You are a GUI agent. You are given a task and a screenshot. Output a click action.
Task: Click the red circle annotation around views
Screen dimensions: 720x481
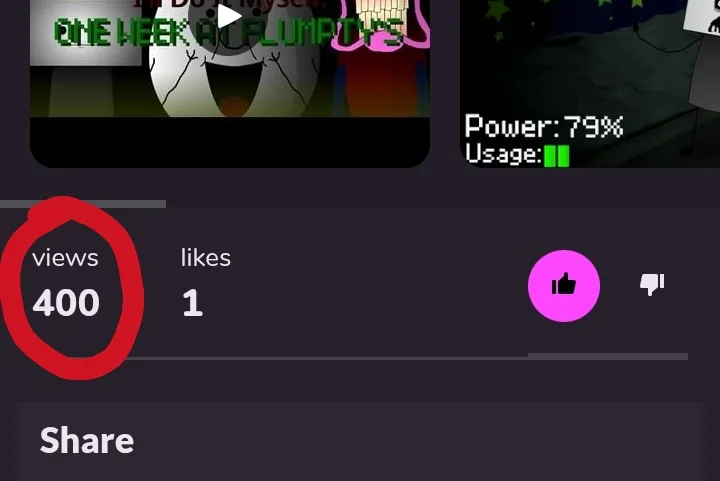tap(72, 288)
